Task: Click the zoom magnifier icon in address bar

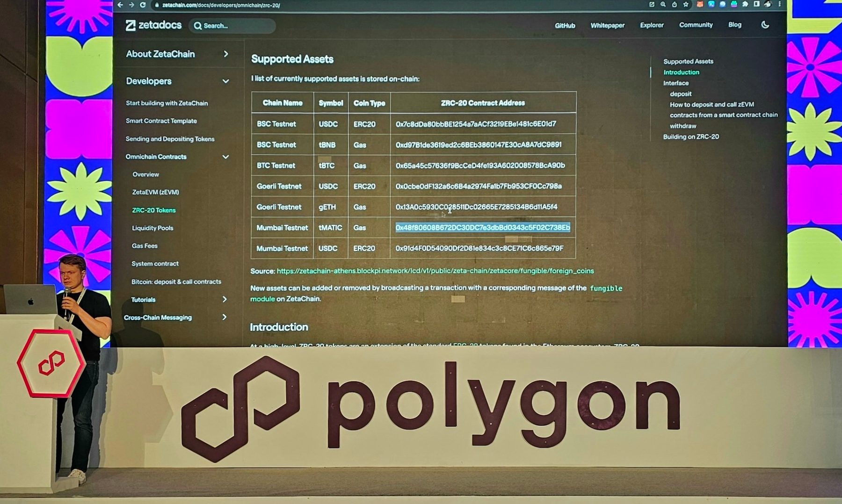Action: click(663, 4)
